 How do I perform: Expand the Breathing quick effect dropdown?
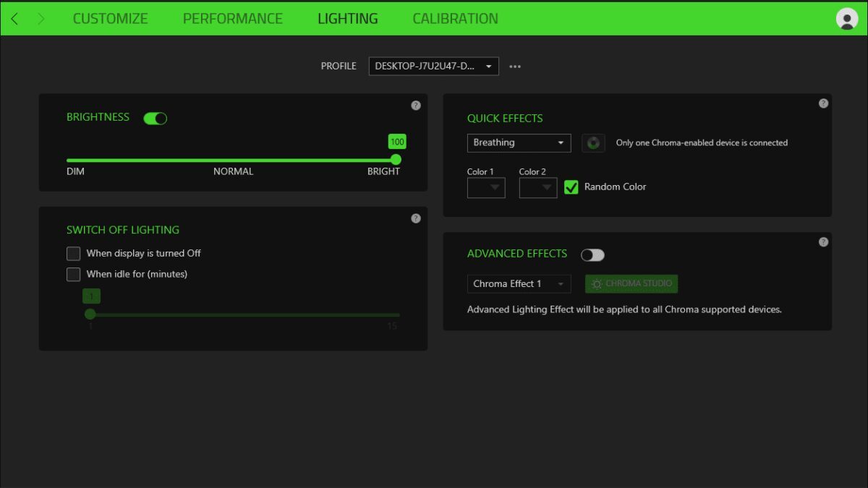[519, 142]
